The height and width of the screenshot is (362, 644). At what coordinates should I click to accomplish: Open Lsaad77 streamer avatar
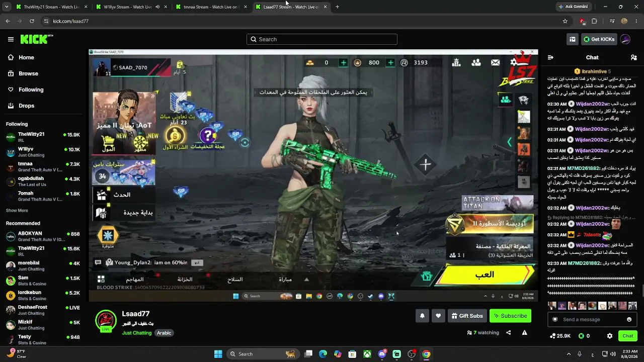106,321
